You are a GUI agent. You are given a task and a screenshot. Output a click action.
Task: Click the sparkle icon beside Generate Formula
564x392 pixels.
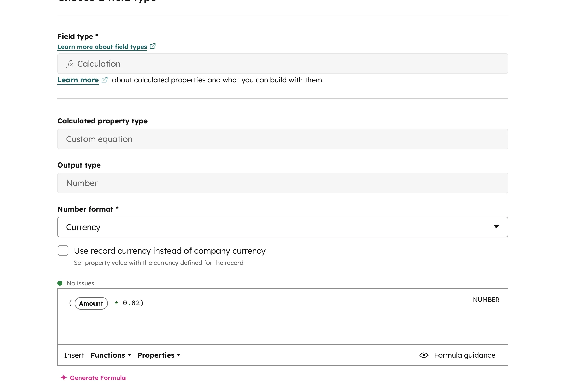[x=64, y=377]
